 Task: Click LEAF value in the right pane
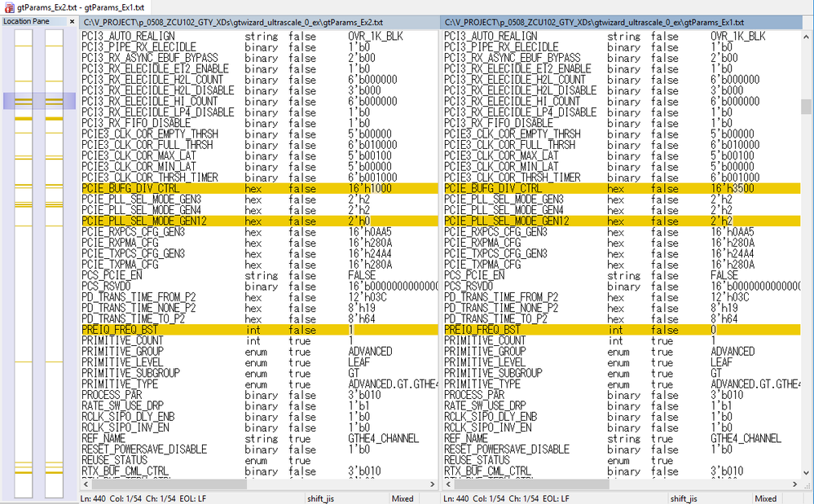coord(722,362)
